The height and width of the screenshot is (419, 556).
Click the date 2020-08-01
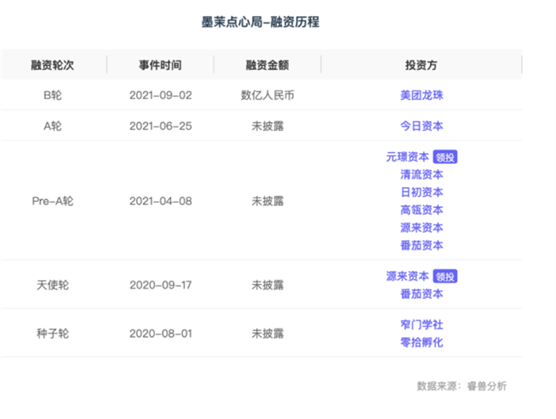[x=161, y=334]
